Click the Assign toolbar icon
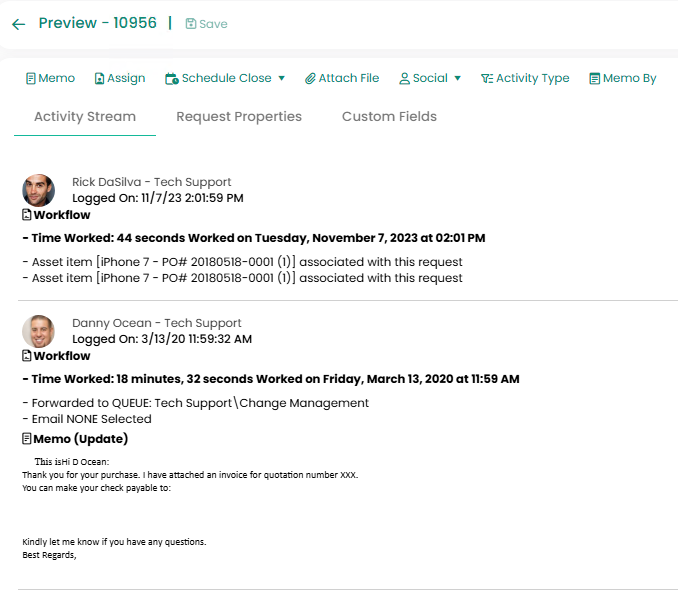Screen dimensions: 678x594 pos(100,78)
